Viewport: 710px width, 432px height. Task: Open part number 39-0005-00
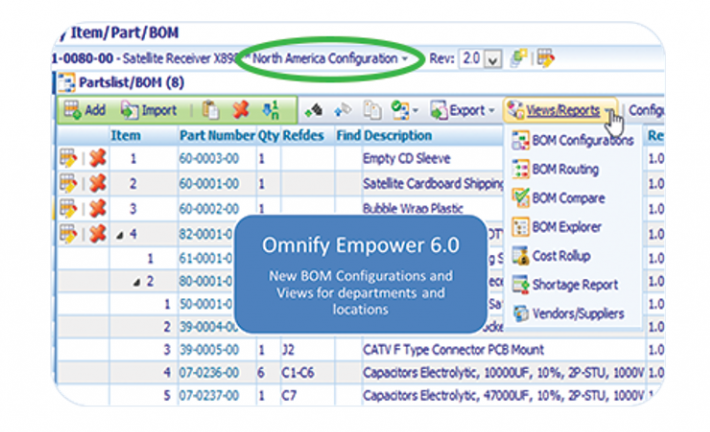point(209,350)
